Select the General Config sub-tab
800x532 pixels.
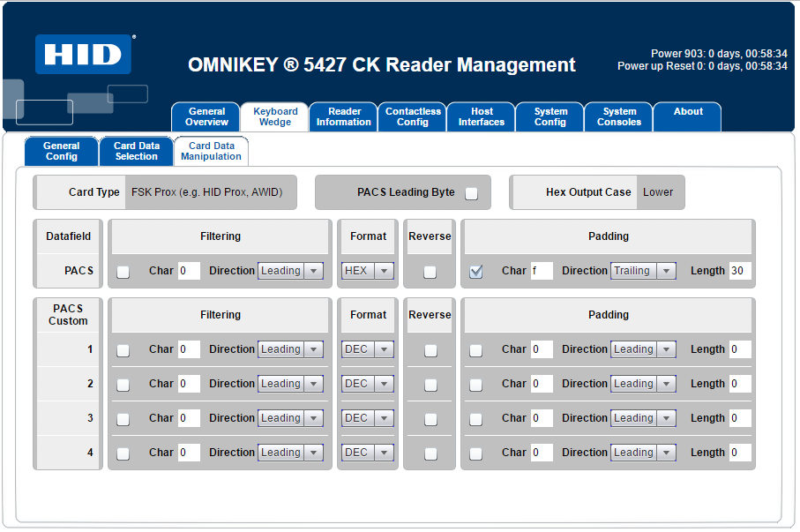61,151
